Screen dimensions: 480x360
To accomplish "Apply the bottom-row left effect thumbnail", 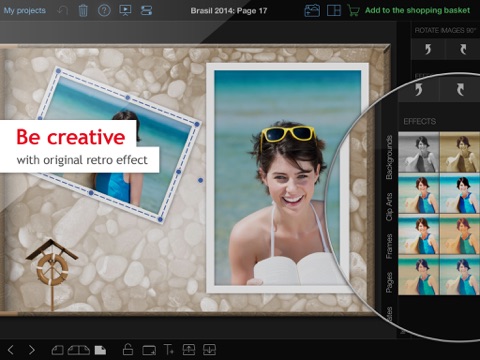I will coord(419,275).
